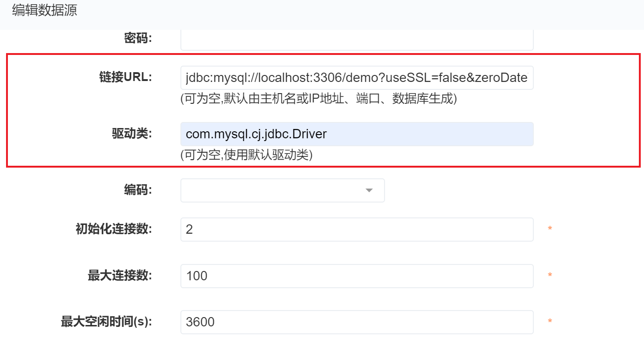644x345 pixels.
Task: Focus the 最大连接数 field showing 100
Action: pos(357,276)
